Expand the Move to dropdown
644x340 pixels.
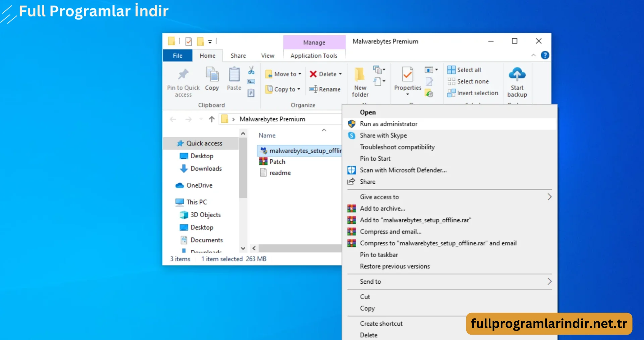[300, 74]
